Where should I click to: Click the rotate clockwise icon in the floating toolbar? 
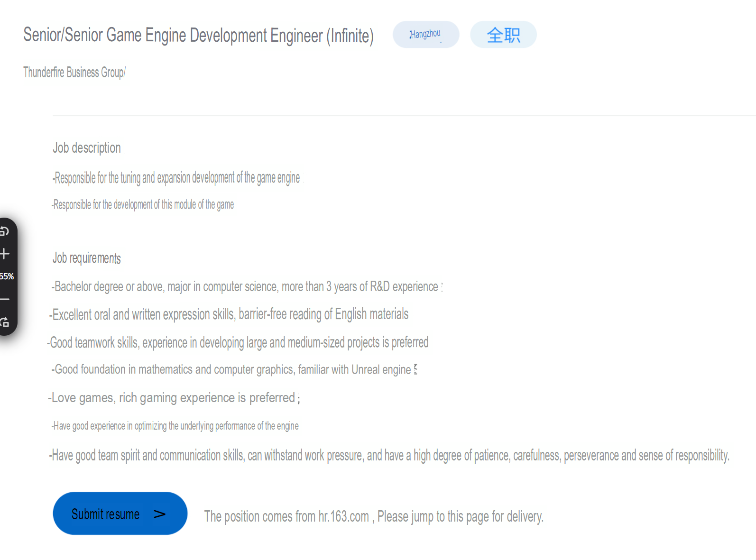pyautogui.click(x=4, y=322)
